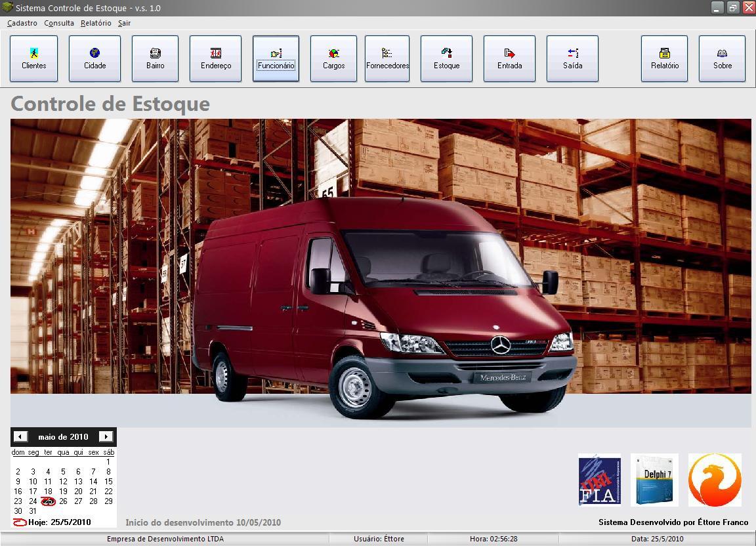
Task: Open the Endereço toolbar button
Action: tap(215, 58)
